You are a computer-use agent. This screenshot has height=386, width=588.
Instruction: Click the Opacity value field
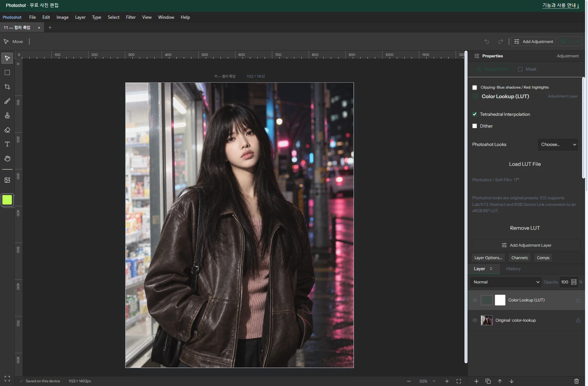[566, 282]
